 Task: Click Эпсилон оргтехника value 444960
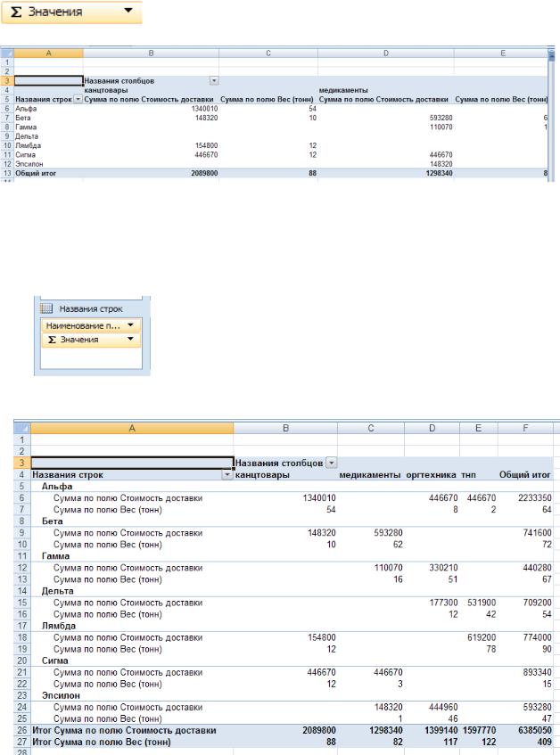pos(443,708)
